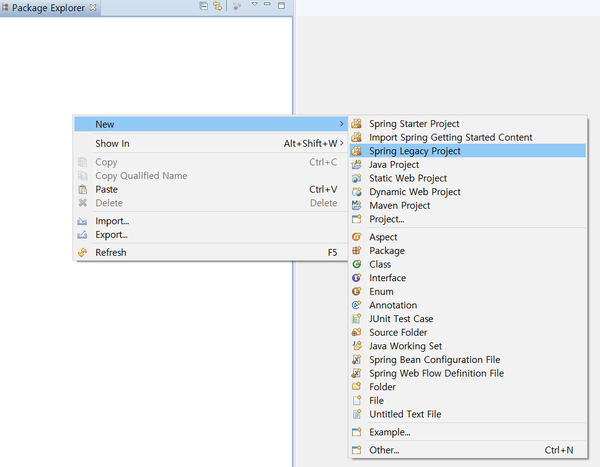Click the Dynamic Web Project icon

pyautogui.click(x=357, y=192)
